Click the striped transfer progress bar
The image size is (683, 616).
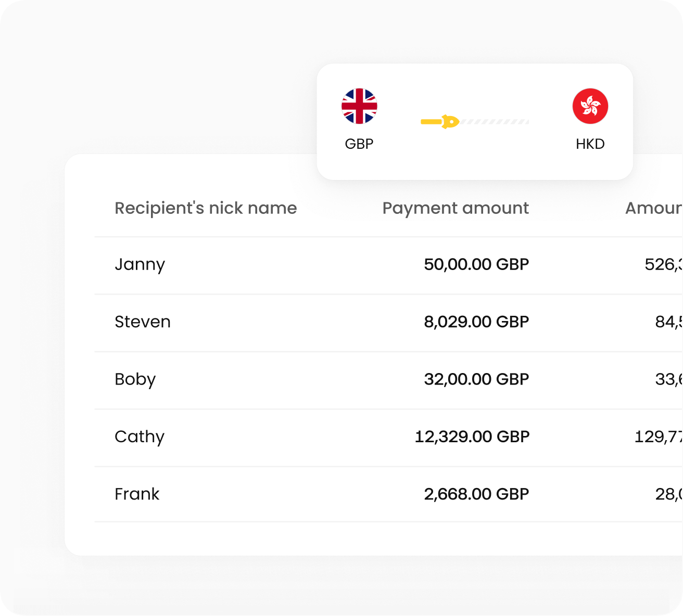495,122
